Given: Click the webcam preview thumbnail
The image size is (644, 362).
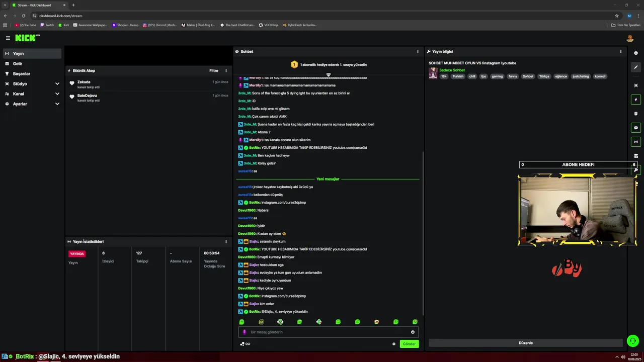Looking at the screenshot, I should (578, 210).
